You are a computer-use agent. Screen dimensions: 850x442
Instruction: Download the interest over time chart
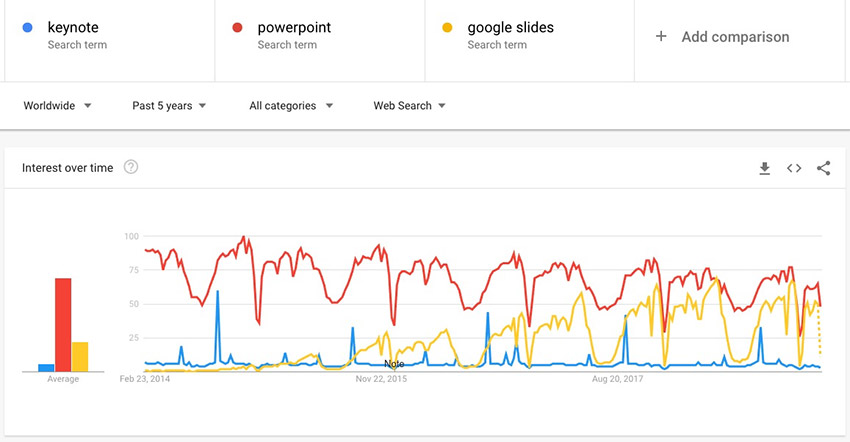tap(764, 168)
